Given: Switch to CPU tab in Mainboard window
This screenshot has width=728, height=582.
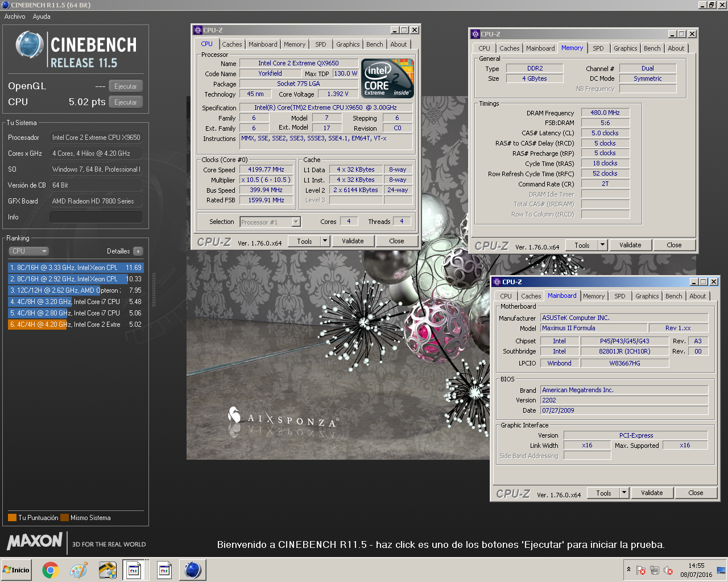Looking at the screenshot, I should 506,296.
